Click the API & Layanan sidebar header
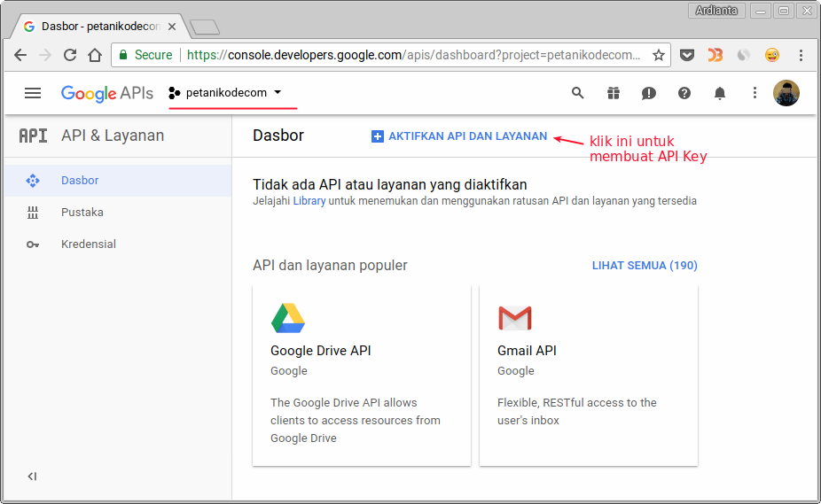The height and width of the screenshot is (504, 821). point(113,136)
